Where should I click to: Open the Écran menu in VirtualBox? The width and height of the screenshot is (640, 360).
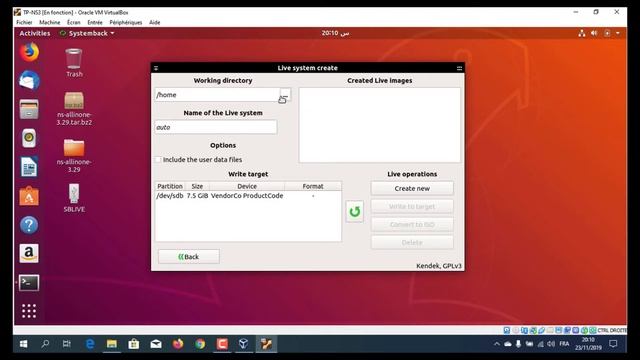[x=74, y=22]
